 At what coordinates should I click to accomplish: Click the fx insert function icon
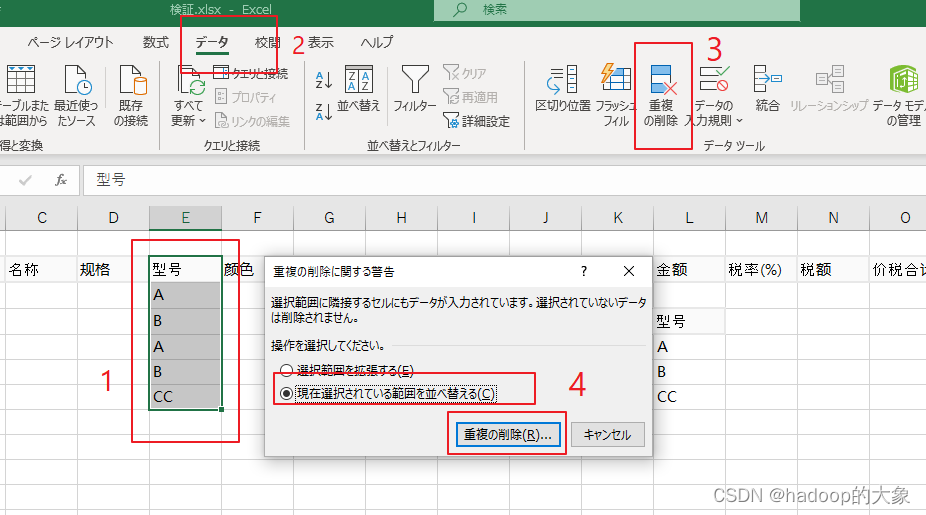coord(61,180)
